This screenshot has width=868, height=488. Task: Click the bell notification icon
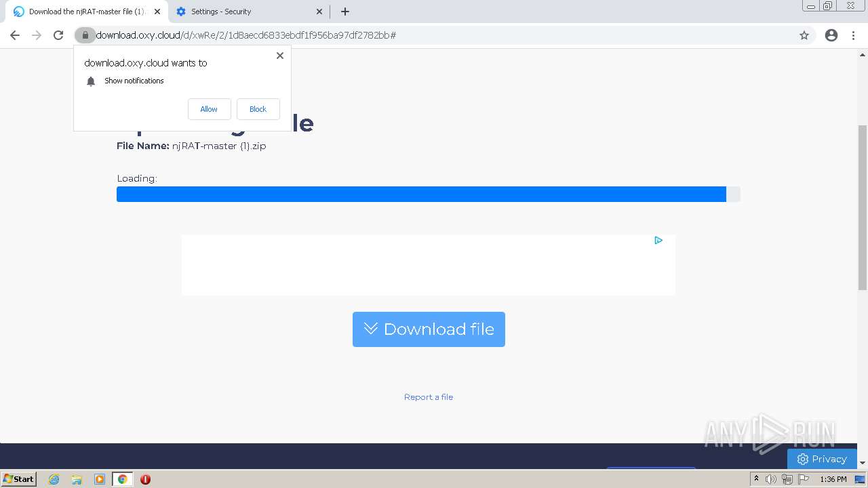tap(91, 81)
